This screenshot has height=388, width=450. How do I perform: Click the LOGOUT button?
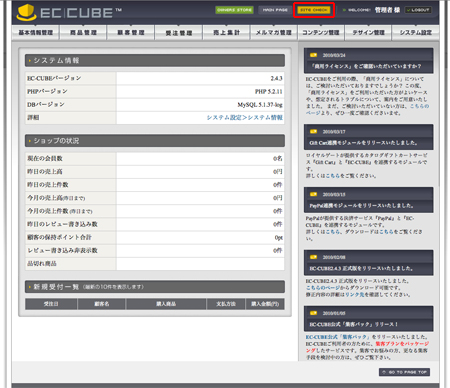[x=418, y=10]
